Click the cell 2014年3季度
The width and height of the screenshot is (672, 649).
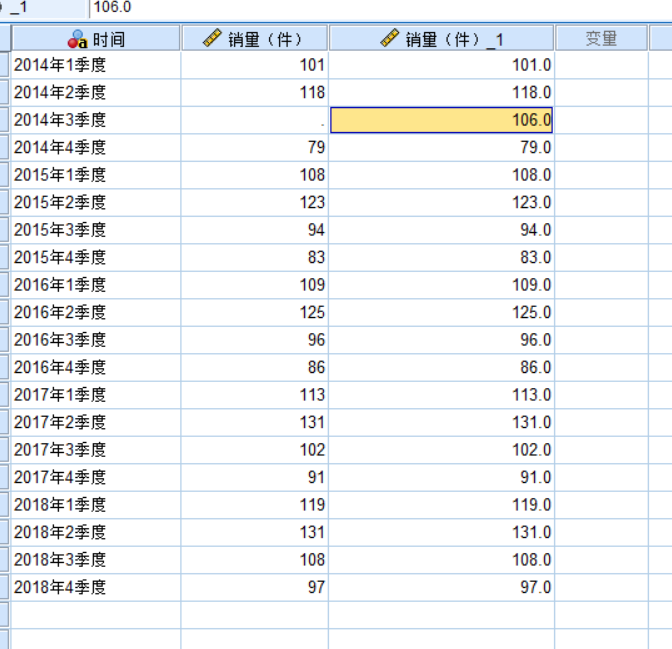click(96, 120)
